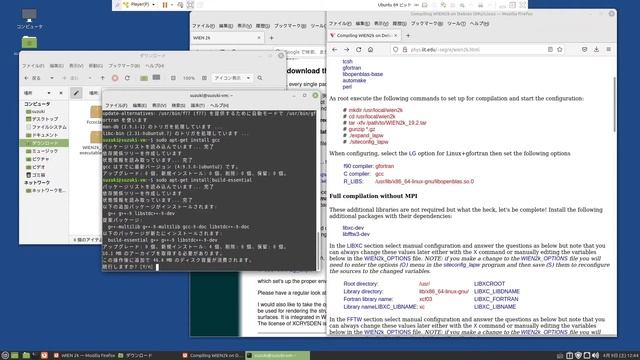Open 移動 menu in the file manager

pos(96,66)
